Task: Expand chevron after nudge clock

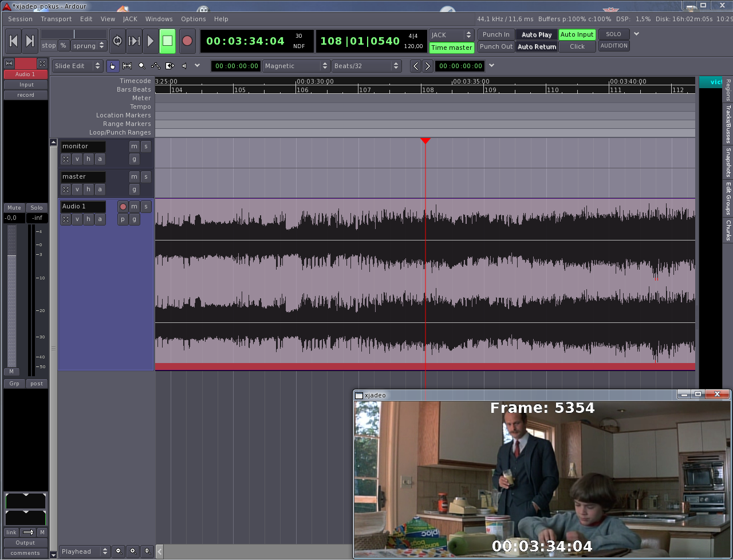Action: coord(491,65)
